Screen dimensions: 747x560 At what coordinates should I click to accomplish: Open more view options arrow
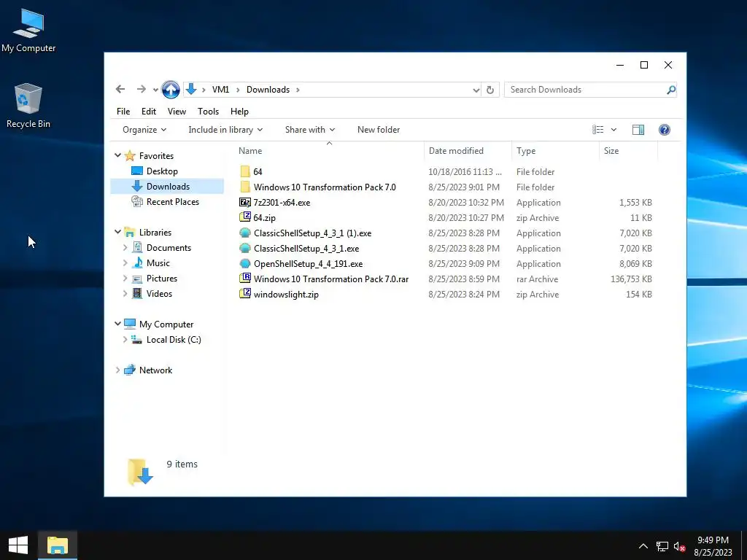[614, 130]
